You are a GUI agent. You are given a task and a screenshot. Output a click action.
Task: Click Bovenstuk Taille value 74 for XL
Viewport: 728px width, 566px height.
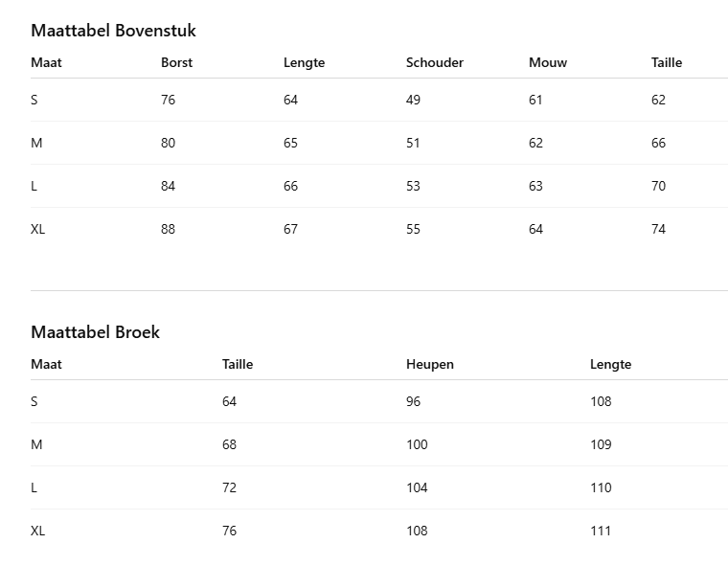(658, 229)
